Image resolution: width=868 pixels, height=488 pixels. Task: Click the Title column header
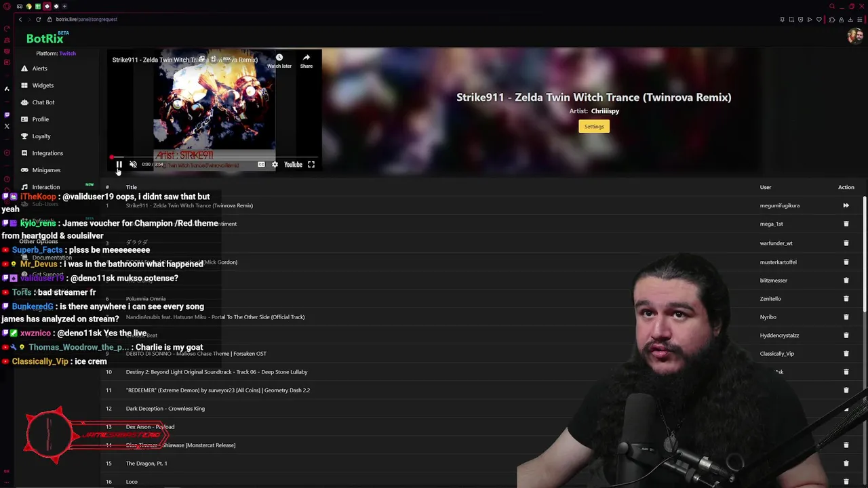[x=131, y=187]
